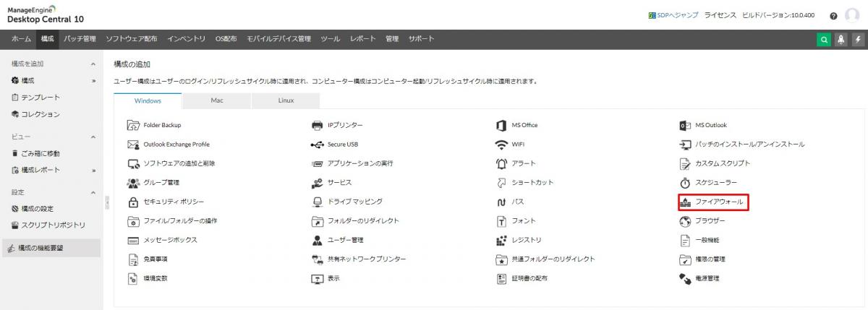Screen dimensions: 868x310
Task: Switch to the Linux tab
Action: [286, 100]
